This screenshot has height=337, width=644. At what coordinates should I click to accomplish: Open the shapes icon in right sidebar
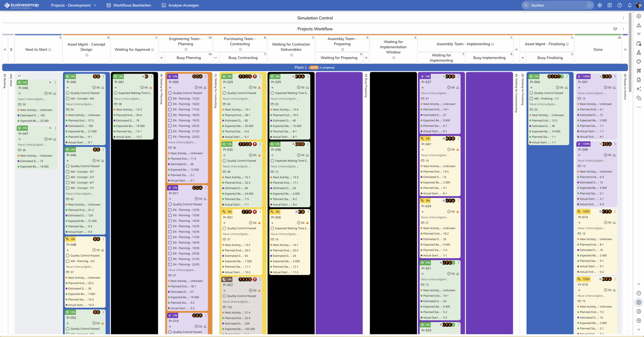[639, 25]
